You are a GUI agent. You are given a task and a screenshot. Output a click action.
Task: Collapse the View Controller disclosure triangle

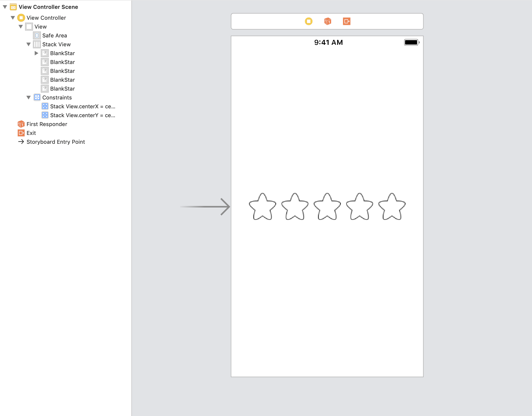click(x=13, y=18)
